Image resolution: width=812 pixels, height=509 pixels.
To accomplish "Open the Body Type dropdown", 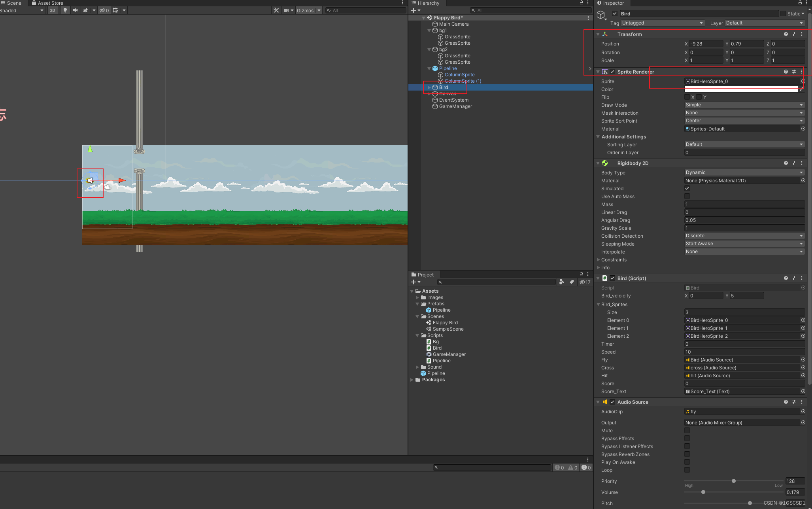I will click(744, 172).
